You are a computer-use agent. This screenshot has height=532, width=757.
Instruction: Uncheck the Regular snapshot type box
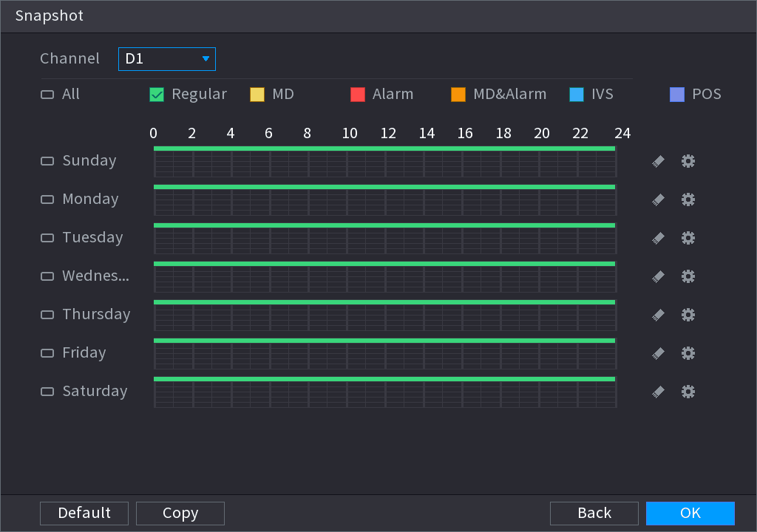pos(157,95)
